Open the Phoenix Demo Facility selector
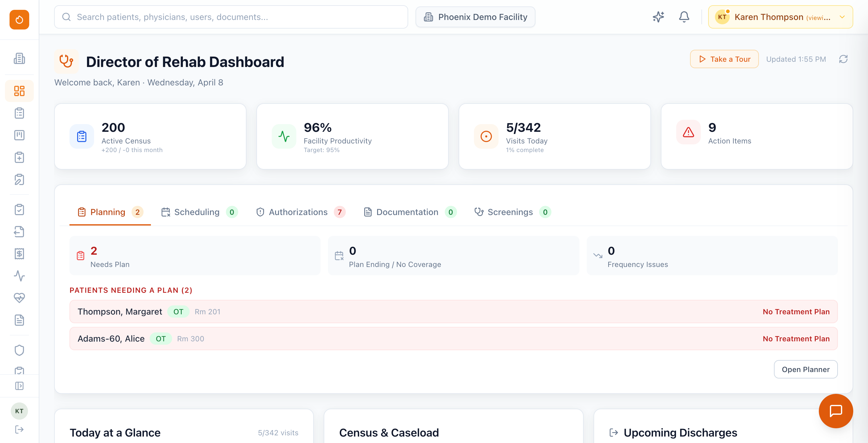 [x=475, y=17]
